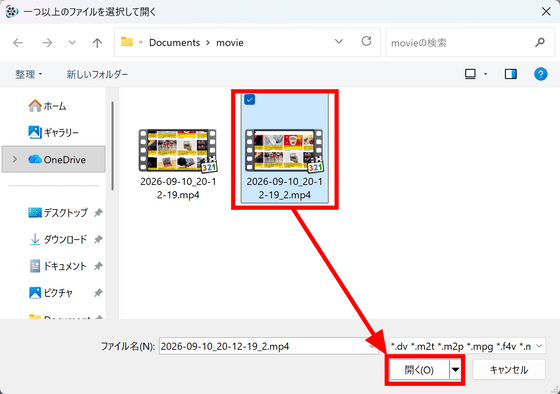Click the search magnifier icon

(540, 43)
